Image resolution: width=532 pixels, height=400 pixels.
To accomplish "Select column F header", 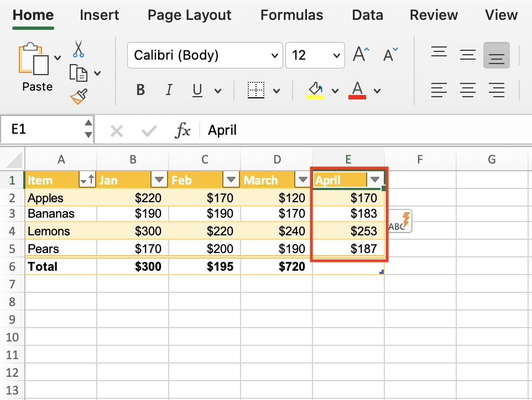I will [x=420, y=159].
